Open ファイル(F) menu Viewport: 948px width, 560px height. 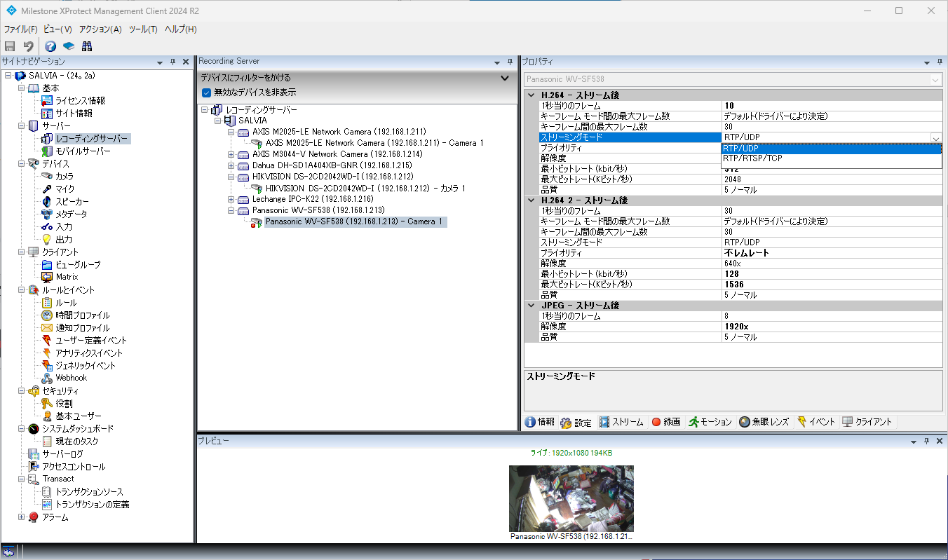coord(21,29)
